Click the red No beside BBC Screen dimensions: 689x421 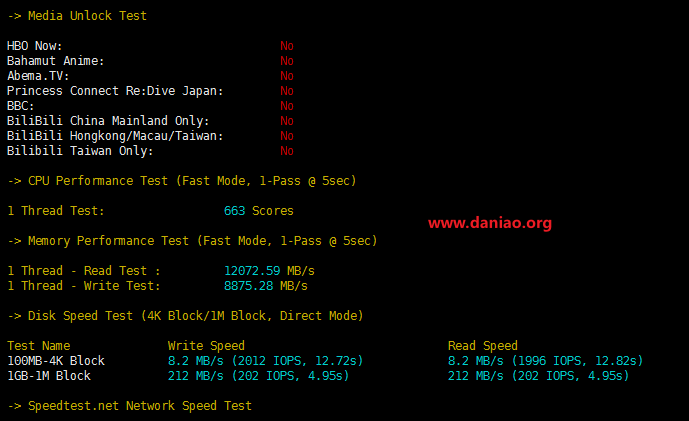pyautogui.click(x=287, y=106)
